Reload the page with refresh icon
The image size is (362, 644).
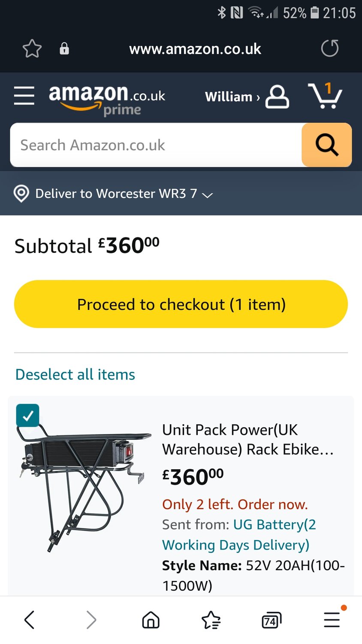(329, 48)
